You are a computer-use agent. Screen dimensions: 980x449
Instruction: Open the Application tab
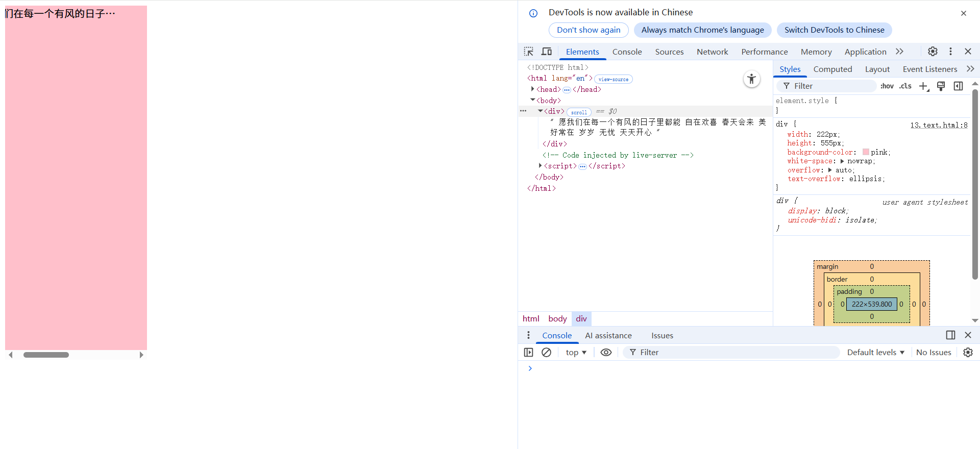tap(865, 52)
